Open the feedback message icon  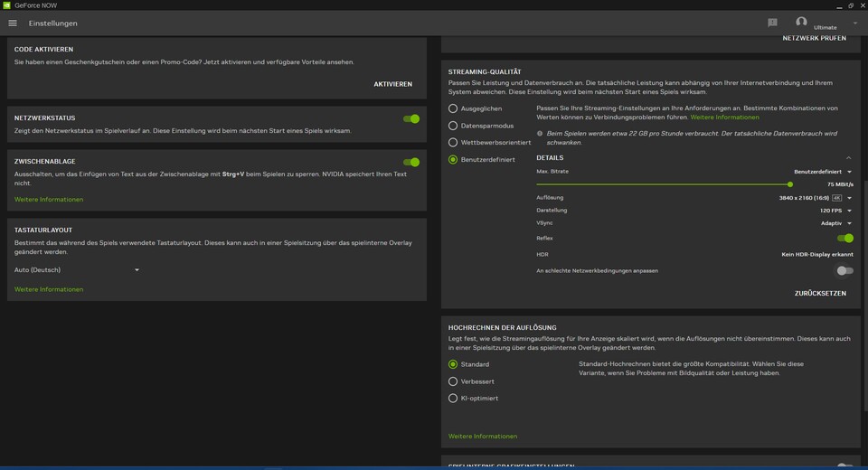click(772, 23)
